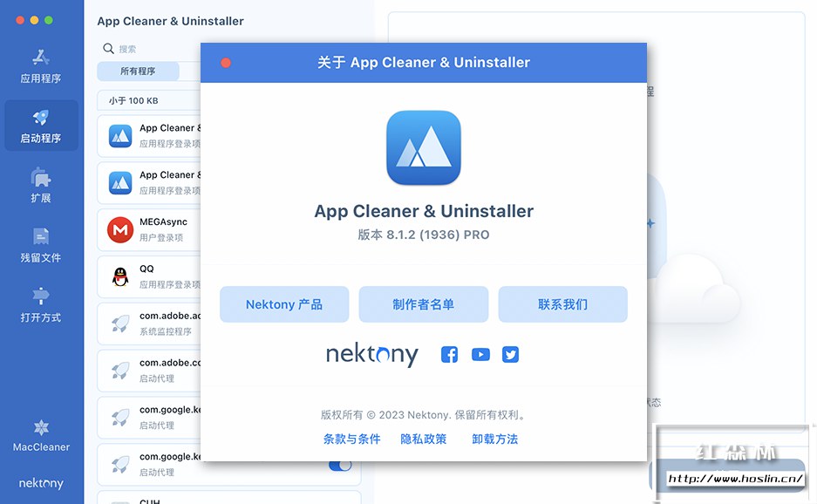Image resolution: width=817 pixels, height=504 pixels.
Task: Click the QQ name text
Action: coord(146,269)
